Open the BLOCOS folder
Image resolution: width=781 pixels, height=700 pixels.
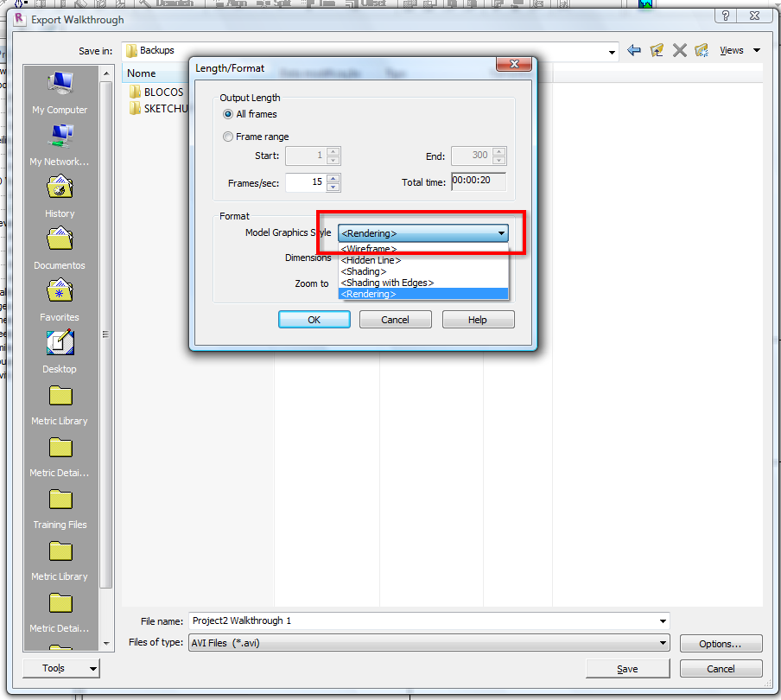[x=156, y=92]
